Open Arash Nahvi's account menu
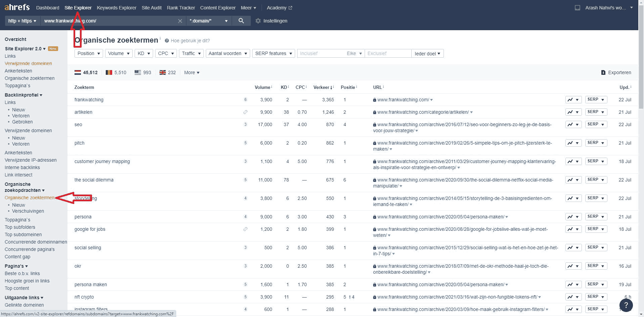Screen dimensions: 644x317 (609, 8)
